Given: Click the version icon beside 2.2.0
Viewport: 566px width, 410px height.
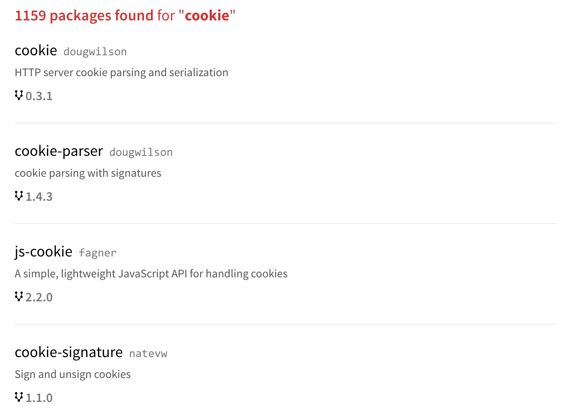Looking at the screenshot, I should click(x=19, y=297).
